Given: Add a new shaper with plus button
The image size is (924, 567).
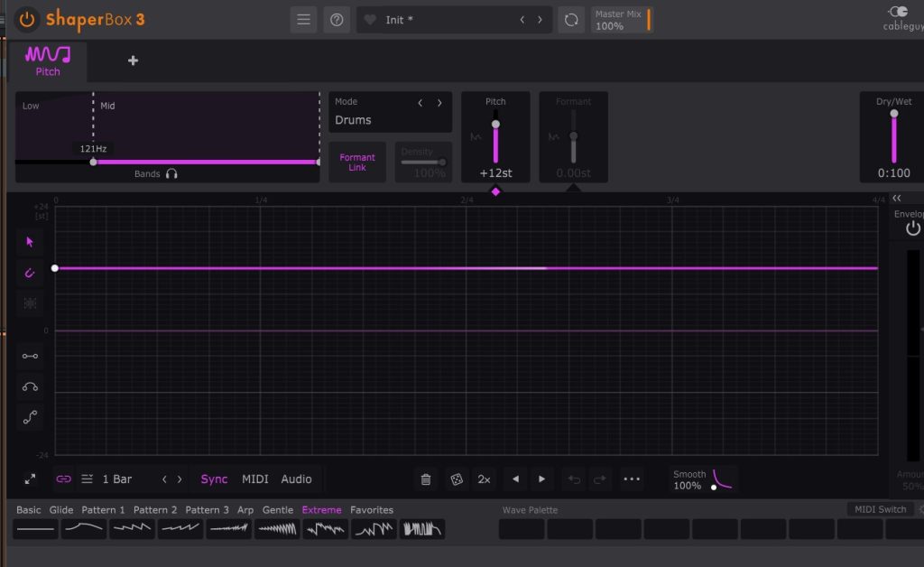Looking at the screenshot, I should coord(133,60).
